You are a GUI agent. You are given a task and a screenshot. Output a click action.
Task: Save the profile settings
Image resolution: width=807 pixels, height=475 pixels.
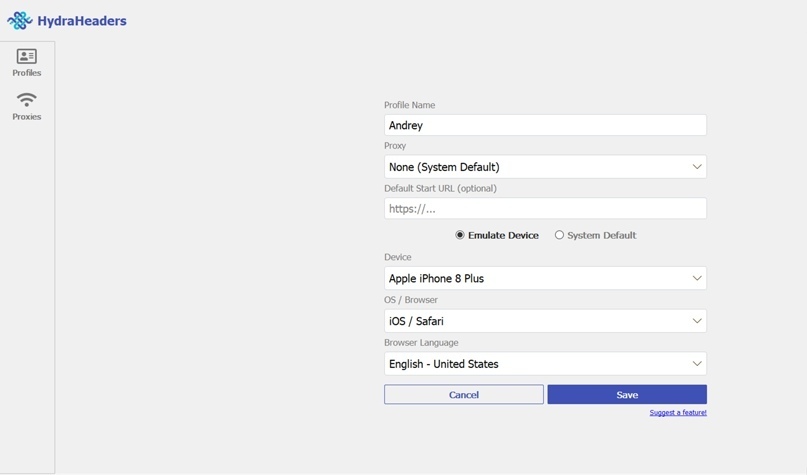[x=627, y=395]
